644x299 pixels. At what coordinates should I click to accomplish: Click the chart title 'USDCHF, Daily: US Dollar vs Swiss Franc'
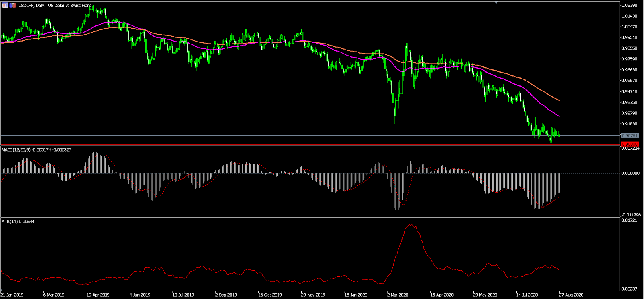click(x=55, y=6)
